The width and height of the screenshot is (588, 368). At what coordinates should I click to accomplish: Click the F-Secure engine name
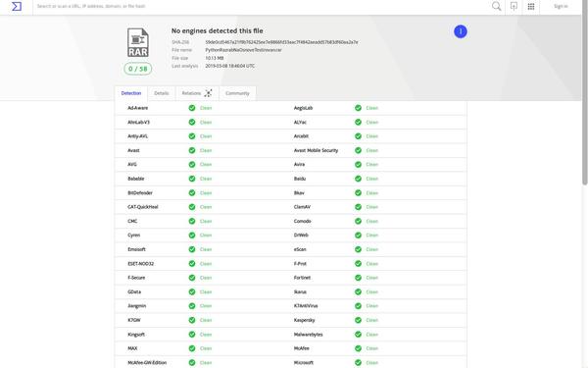tap(136, 278)
